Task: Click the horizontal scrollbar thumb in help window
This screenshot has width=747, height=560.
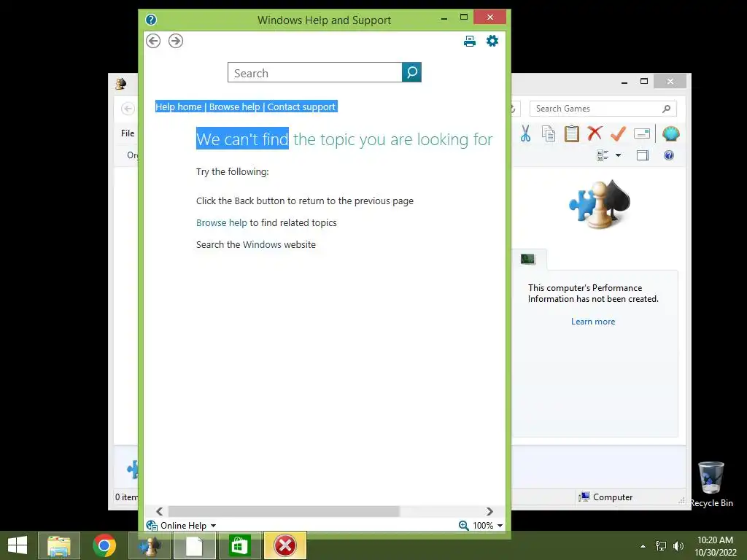Action: point(284,511)
